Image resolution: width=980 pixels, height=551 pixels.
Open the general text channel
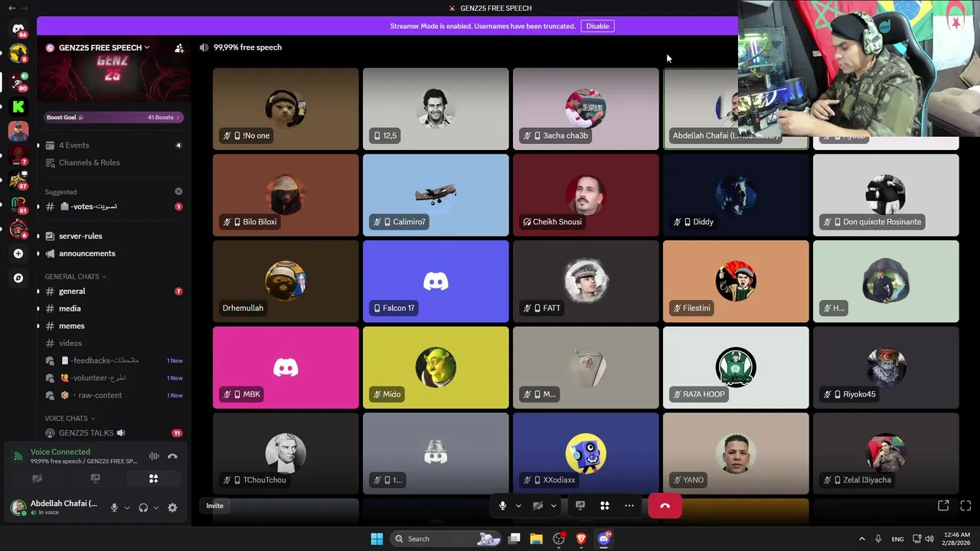pos(113,291)
